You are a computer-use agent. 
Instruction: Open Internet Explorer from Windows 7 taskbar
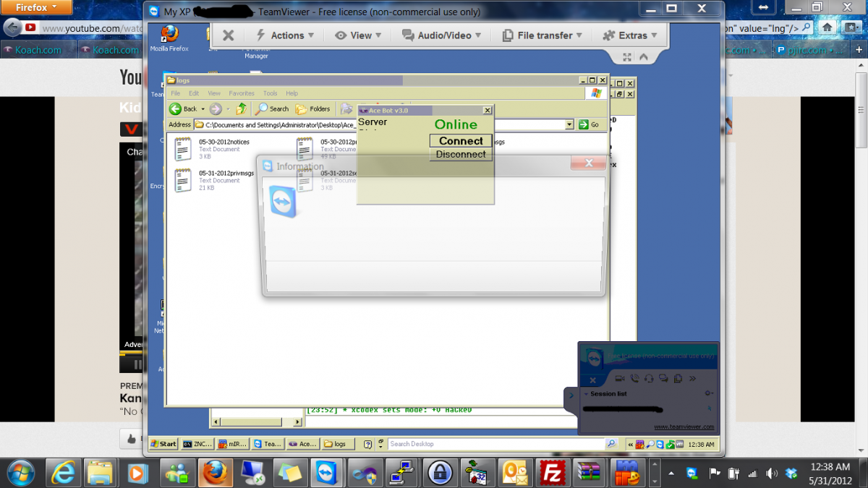64,473
